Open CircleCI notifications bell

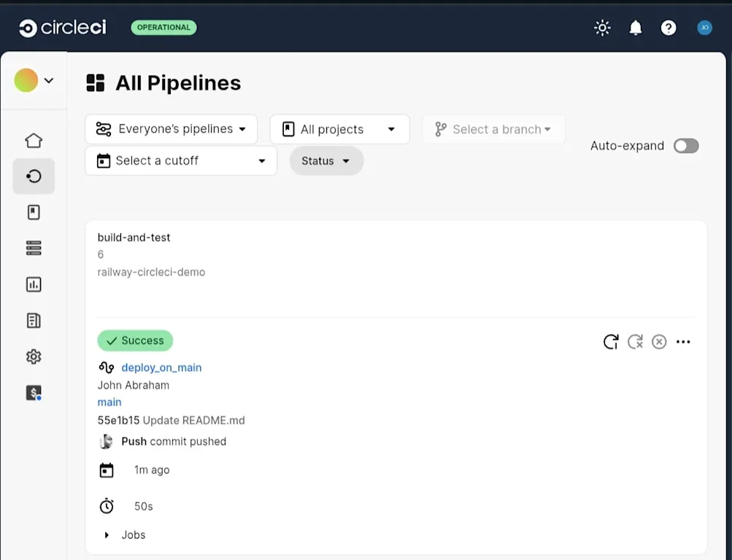(634, 27)
